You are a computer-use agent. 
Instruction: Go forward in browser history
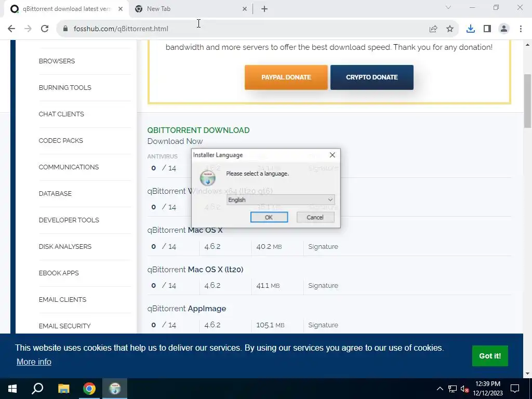(x=28, y=29)
